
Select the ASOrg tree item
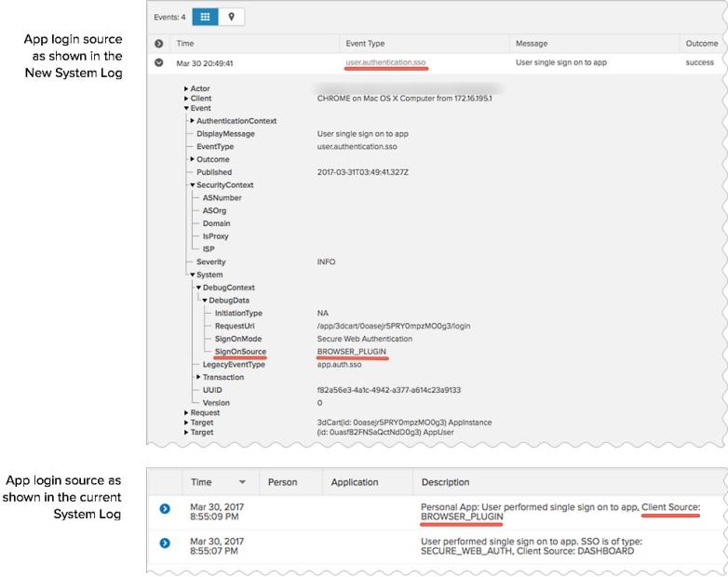tap(214, 210)
